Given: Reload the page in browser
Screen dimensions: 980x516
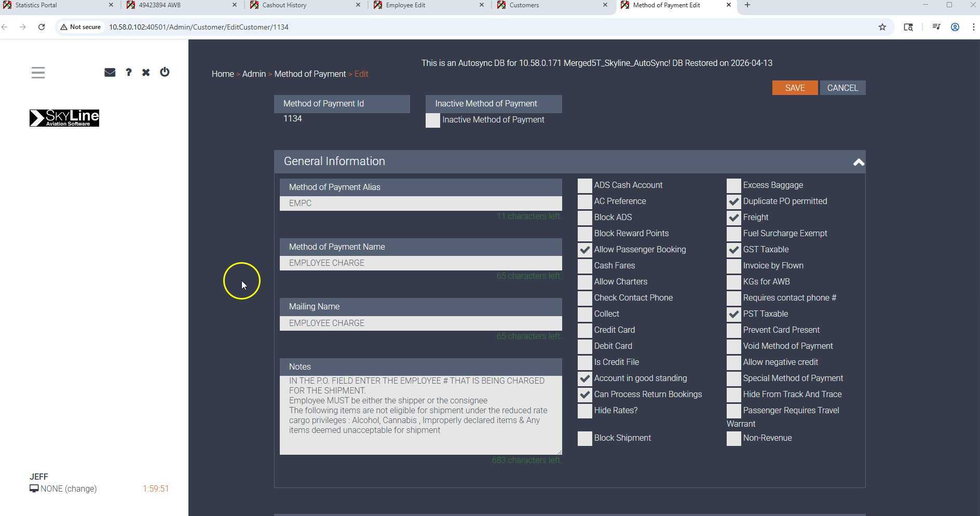Looking at the screenshot, I should click(42, 27).
